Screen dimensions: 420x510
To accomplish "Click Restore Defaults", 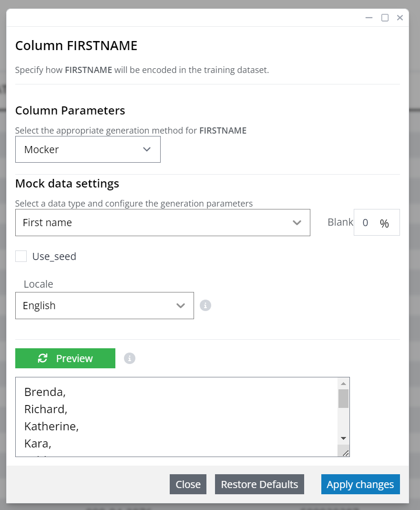I will (259, 484).
